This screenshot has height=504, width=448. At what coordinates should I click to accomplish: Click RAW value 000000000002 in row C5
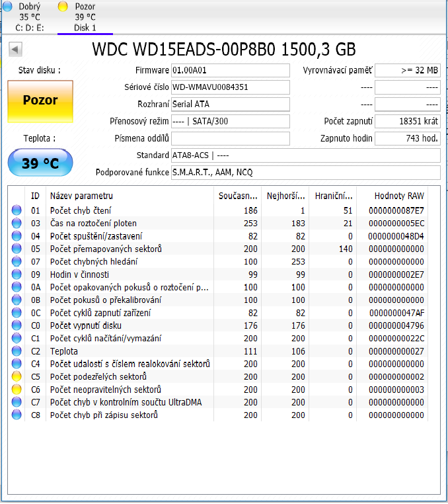(x=396, y=377)
